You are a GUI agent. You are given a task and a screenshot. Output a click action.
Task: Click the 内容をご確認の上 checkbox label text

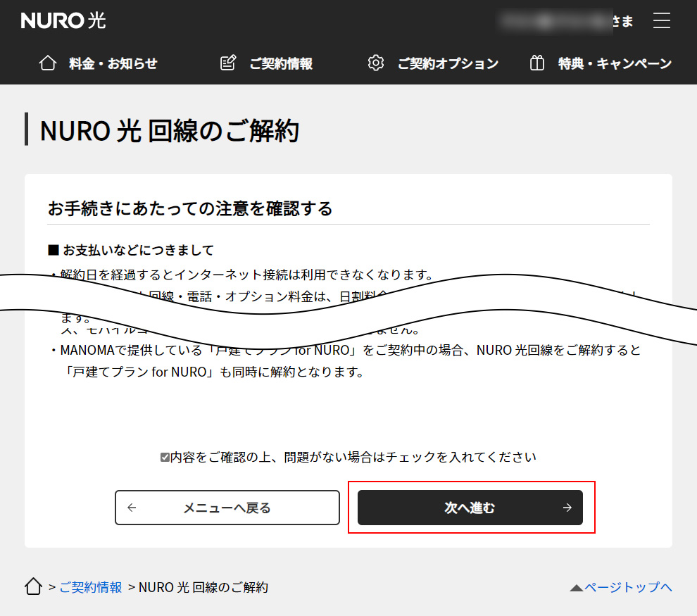(x=353, y=457)
